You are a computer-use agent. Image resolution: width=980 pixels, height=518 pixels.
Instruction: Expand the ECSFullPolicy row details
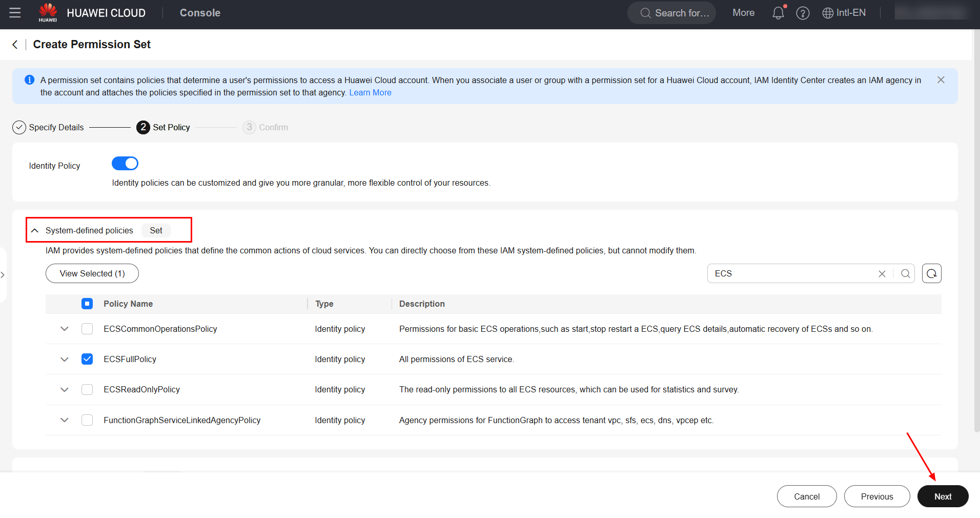[65, 359]
